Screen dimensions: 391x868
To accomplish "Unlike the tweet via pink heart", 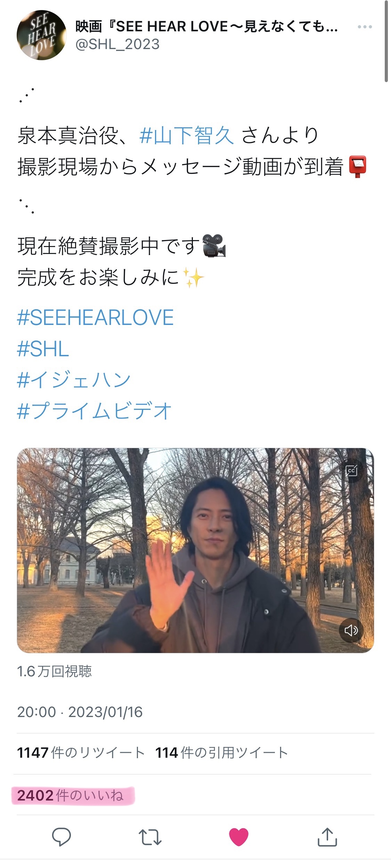I will click(x=239, y=837).
